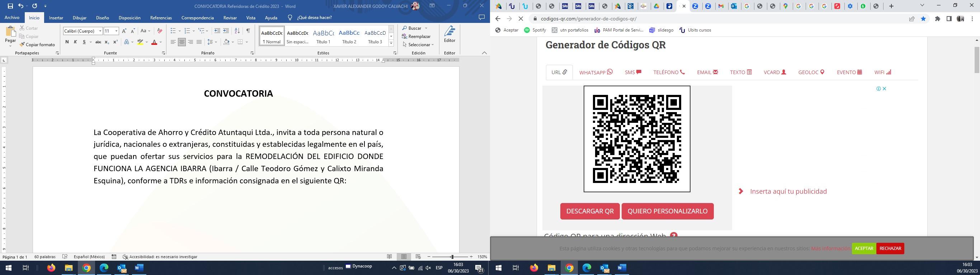Image resolution: width=980 pixels, height=275 pixels.
Task: Select the WIFI tab in the QR generator
Action: [882, 72]
